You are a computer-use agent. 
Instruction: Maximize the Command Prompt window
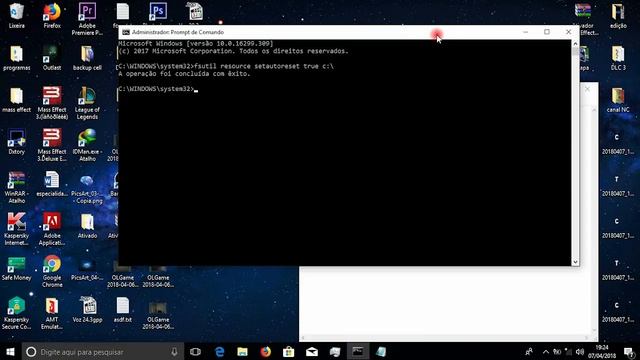click(x=547, y=32)
